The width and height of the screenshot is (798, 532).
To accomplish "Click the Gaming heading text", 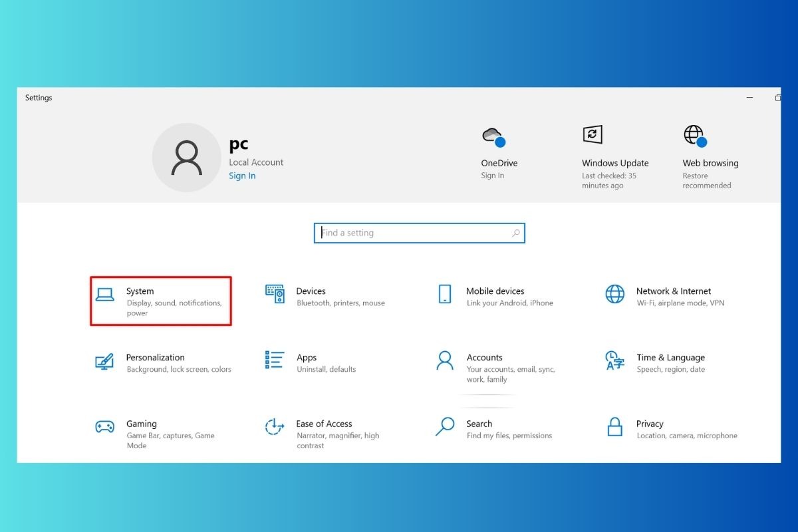I will 142,424.
